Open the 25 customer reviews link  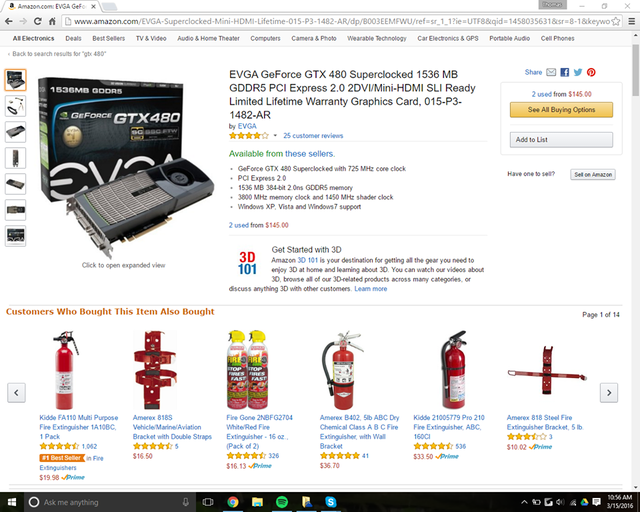pyautogui.click(x=313, y=136)
